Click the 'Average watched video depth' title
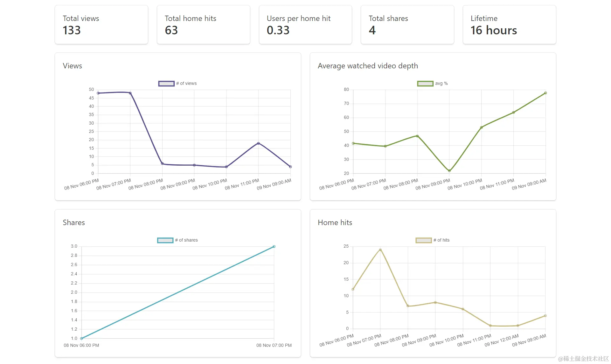The width and height of the screenshot is (611, 364). pos(368,66)
